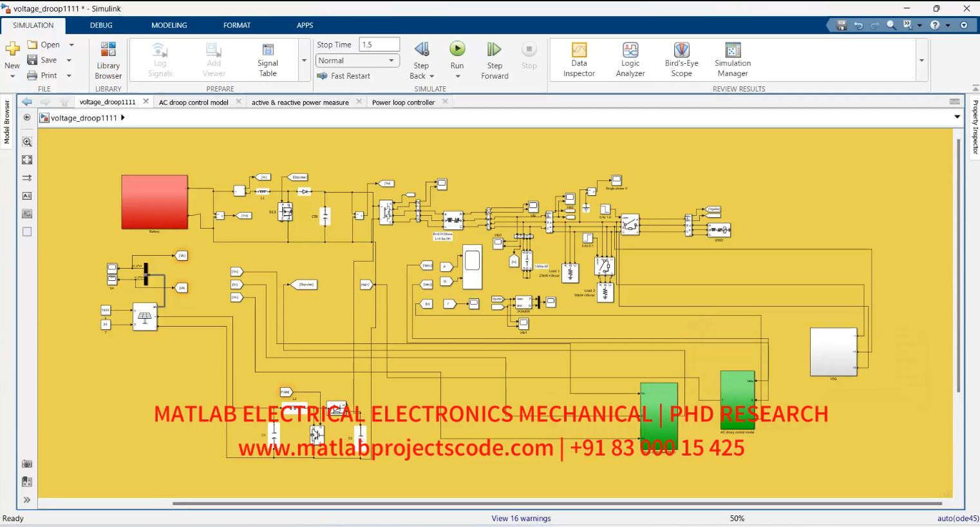Switch to the MODELING ribbon tab

pyautogui.click(x=169, y=25)
